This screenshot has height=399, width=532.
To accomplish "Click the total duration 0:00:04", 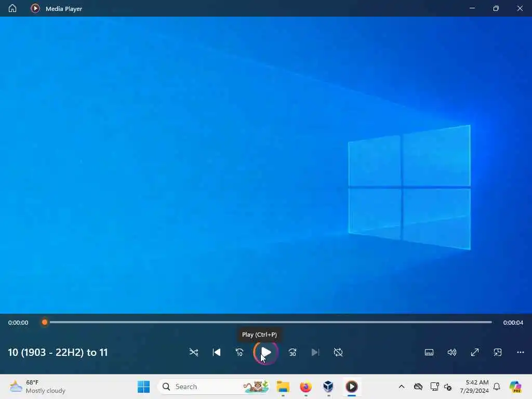I will tap(513, 323).
